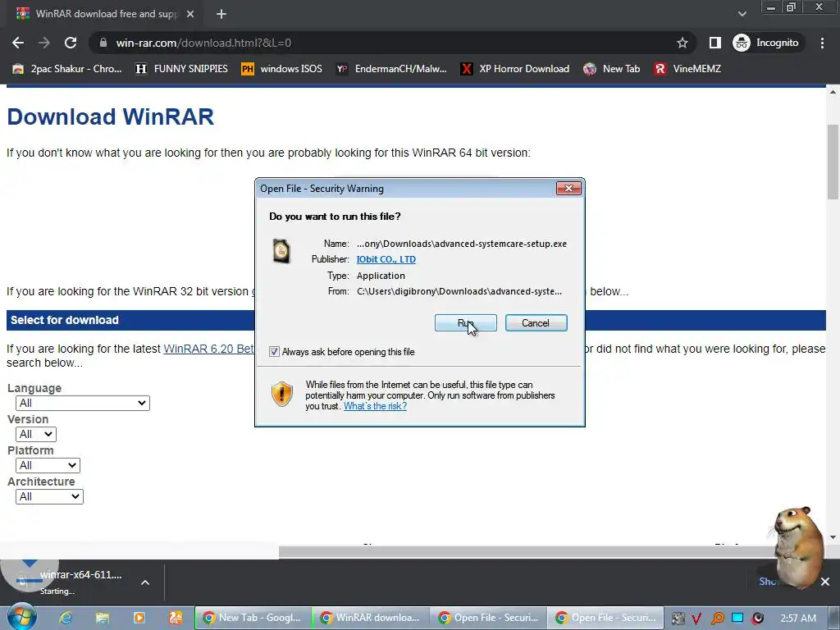This screenshot has width=840, height=630.
Task: Close the WinRAR download tab
Action: point(190,14)
